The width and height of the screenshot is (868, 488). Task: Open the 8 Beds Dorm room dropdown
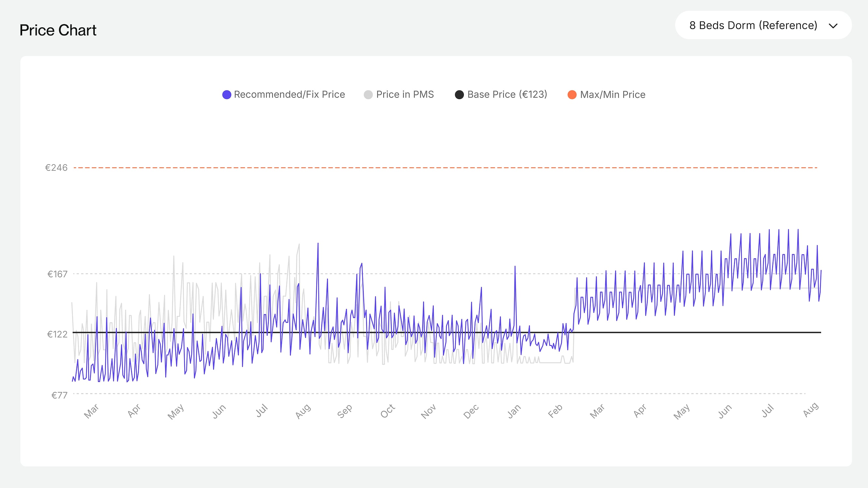(x=753, y=25)
